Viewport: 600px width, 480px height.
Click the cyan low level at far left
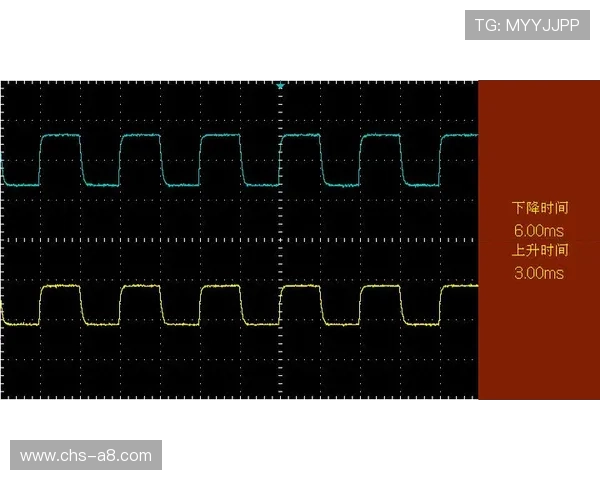tap(18, 184)
